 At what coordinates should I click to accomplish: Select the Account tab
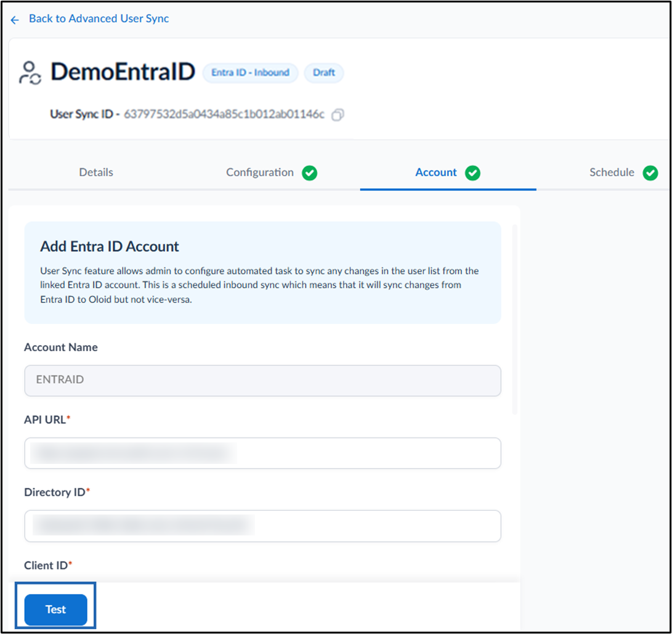[x=436, y=173]
